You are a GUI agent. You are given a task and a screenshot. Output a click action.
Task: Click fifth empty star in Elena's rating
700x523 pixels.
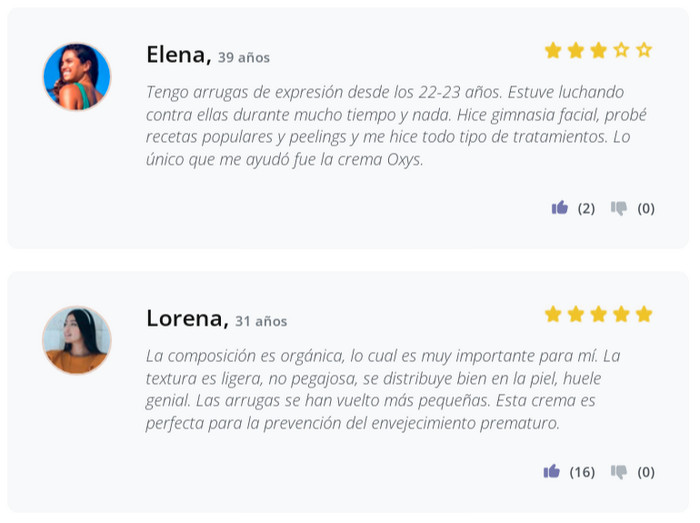pyautogui.click(x=644, y=50)
